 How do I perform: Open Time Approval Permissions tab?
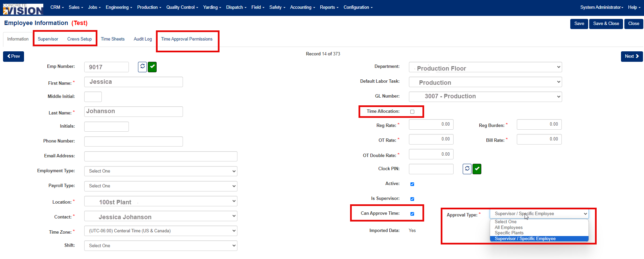[x=187, y=39]
